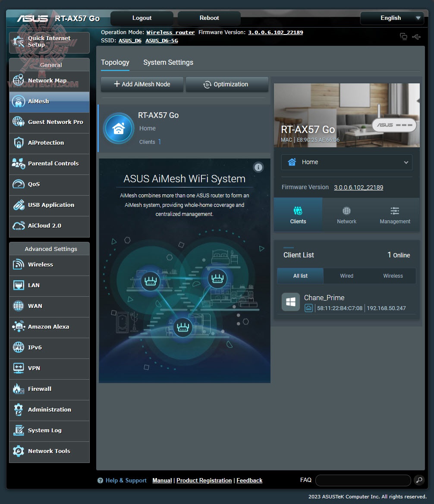Viewport: 434px width, 504px height.
Task: Click the Guest Network Pro icon
Action: pos(18,122)
